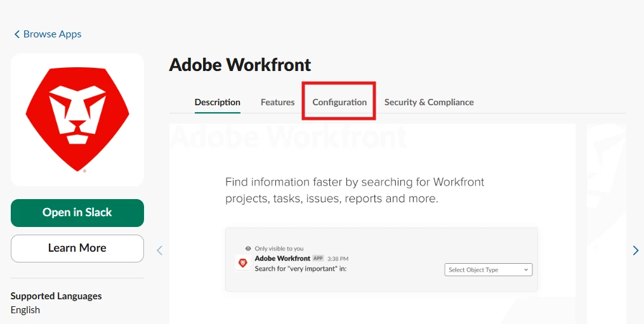This screenshot has height=324, width=644.
Task: Click the Adobe Workfront lion logo
Action: 77,119
